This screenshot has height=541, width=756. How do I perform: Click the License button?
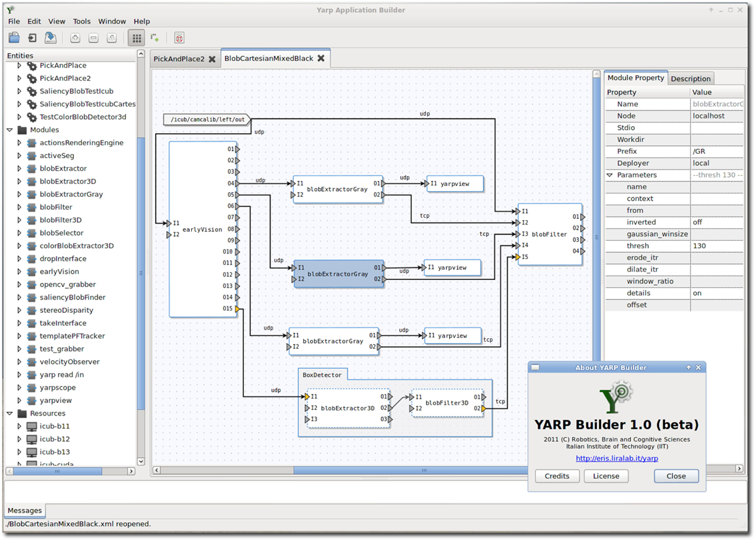606,476
